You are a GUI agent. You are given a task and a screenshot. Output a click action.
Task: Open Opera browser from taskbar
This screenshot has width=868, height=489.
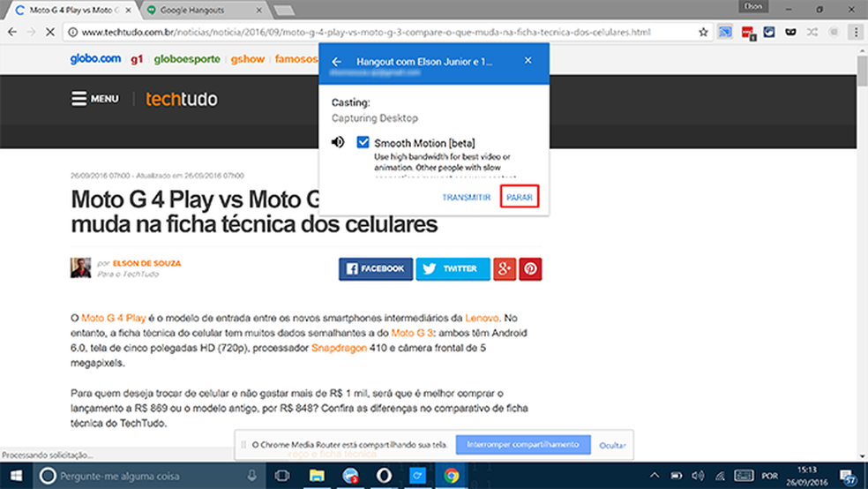(x=385, y=476)
